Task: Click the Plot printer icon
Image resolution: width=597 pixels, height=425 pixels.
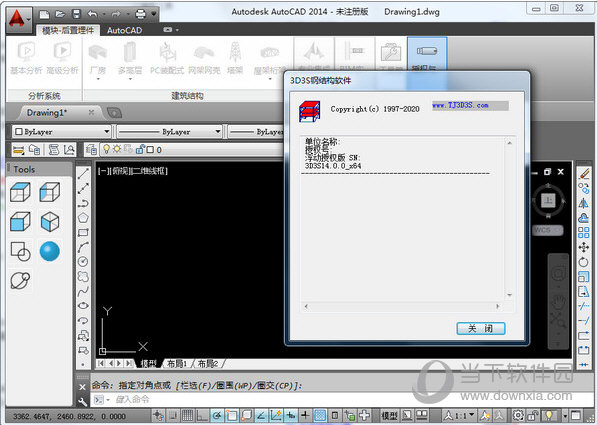Action: (140, 14)
